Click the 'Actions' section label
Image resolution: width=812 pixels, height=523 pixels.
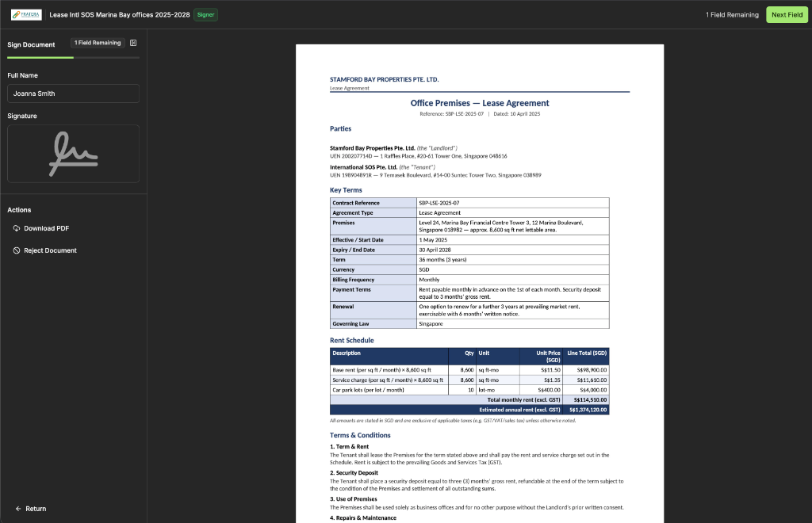[19, 210]
